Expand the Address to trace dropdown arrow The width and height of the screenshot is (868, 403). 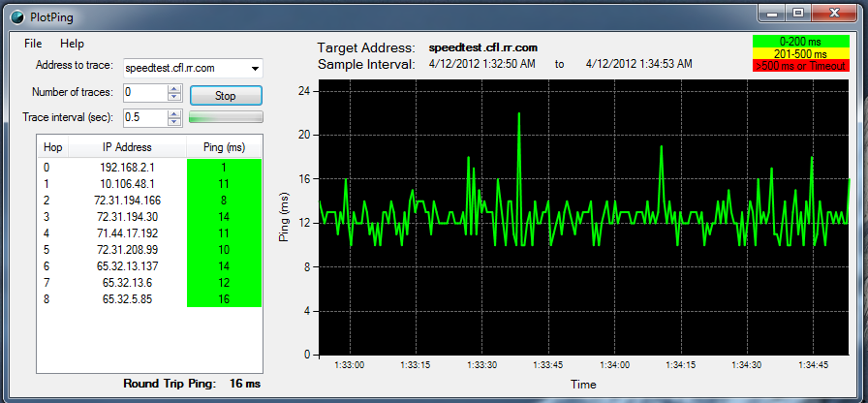[255, 69]
